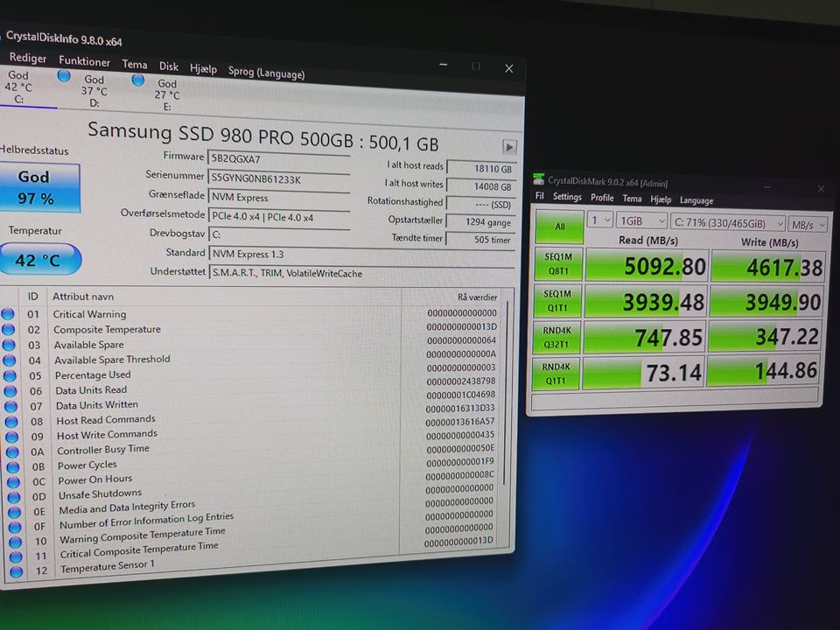Run the SEQ1M Q1T1 benchmark

tap(556, 300)
